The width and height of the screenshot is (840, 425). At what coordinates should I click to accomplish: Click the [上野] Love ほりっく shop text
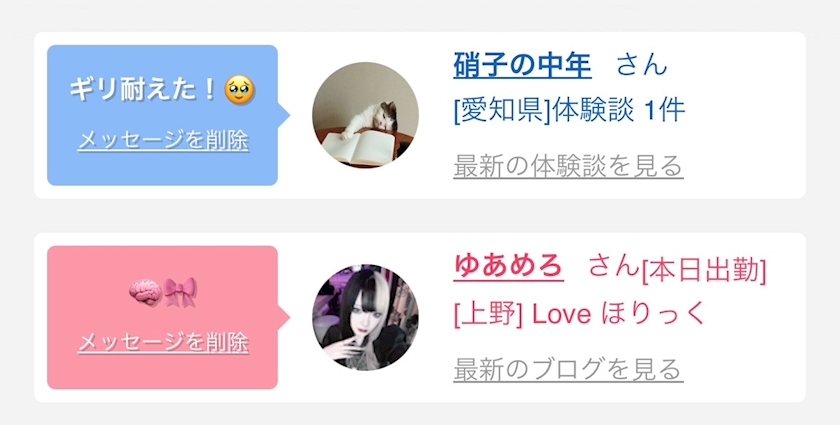click(579, 314)
